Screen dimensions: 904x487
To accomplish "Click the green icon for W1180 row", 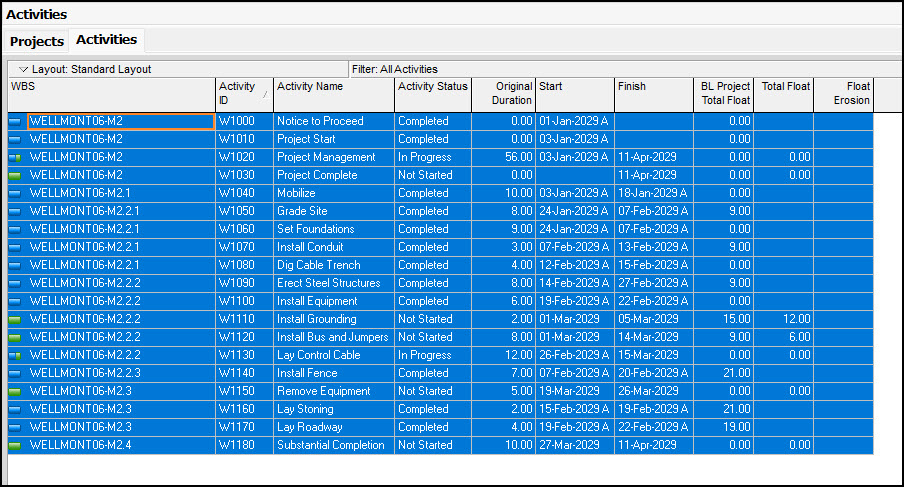I will (x=15, y=446).
